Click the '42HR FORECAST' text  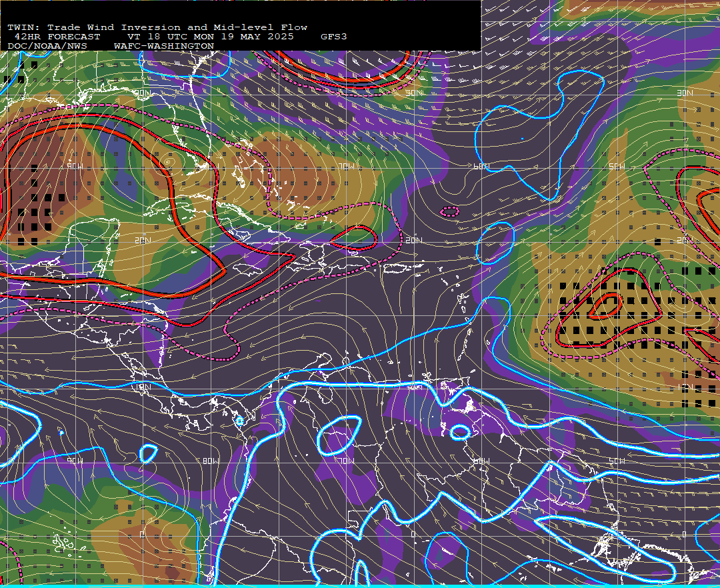pos(57,37)
